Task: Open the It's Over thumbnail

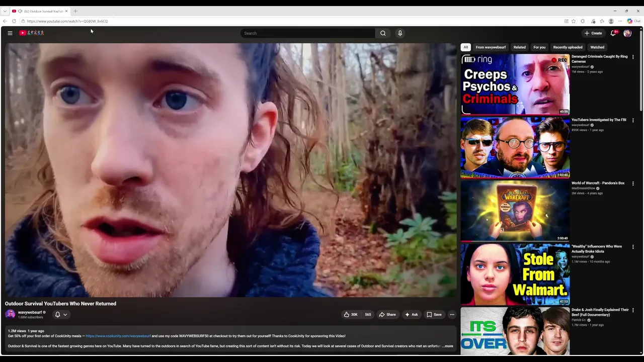Action: pyautogui.click(x=515, y=331)
